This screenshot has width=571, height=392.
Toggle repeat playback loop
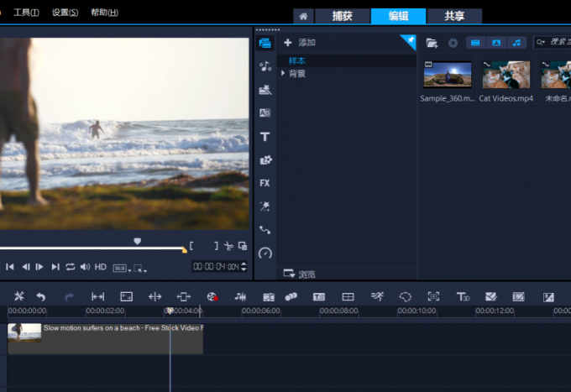pyautogui.click(x=71, y=267)
